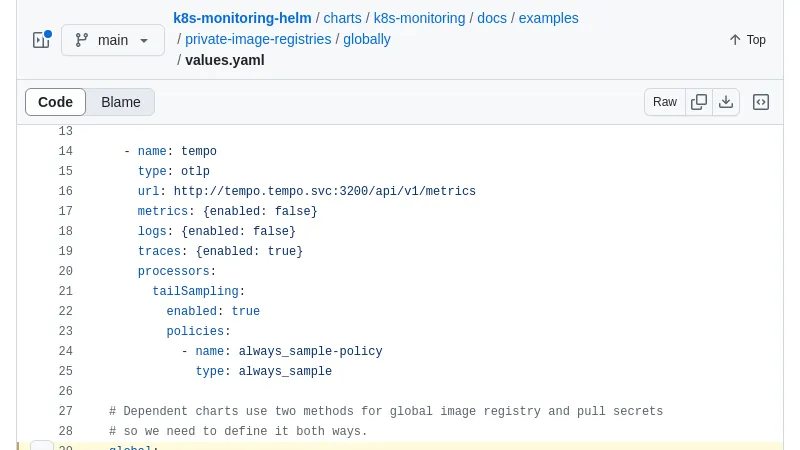
Task: Go to globally folder breadcrumb
Action: point(367,39)
